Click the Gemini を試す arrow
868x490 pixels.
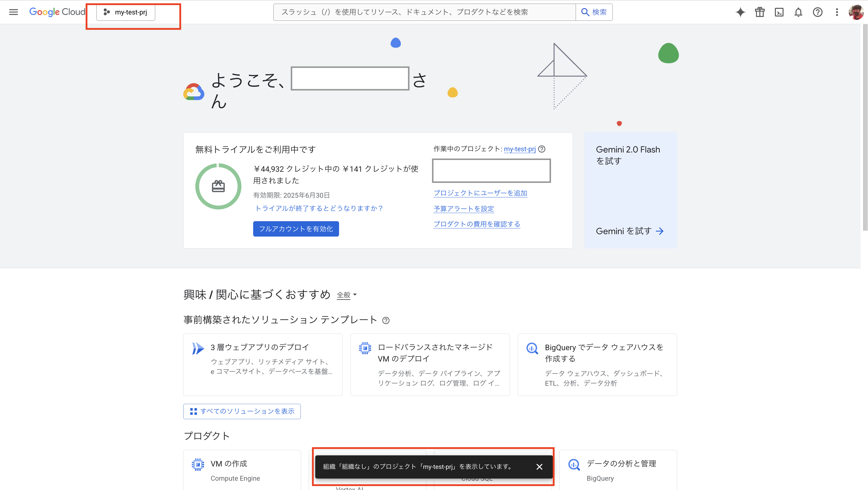coord(660,231)
